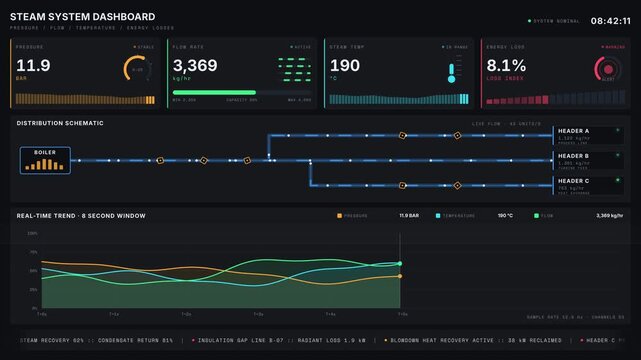The width and height of the screenshot is (641, 360).
Task: Click the orange pressure gauge dial
Action: [137, 69]
